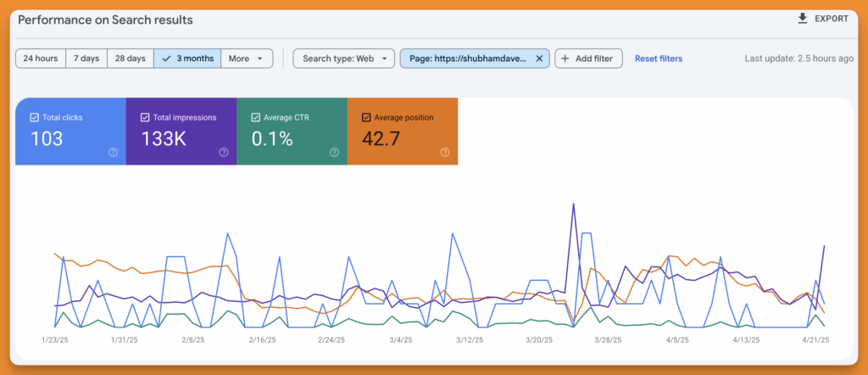Screen dimensions: 868x375
Task: Click the 42.7 average position value
Action: click(381, 138)
